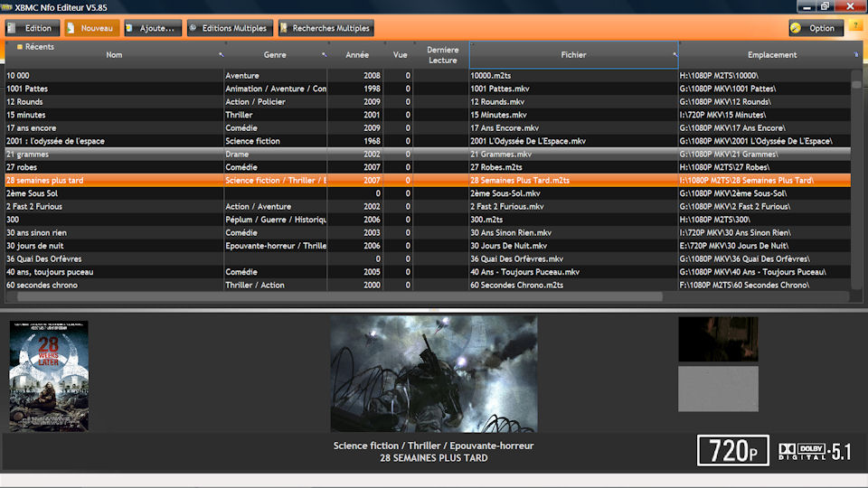The image size is (868, 488).
Task: Open the Genre column filter arrow
Action: (x=324, y=54)
